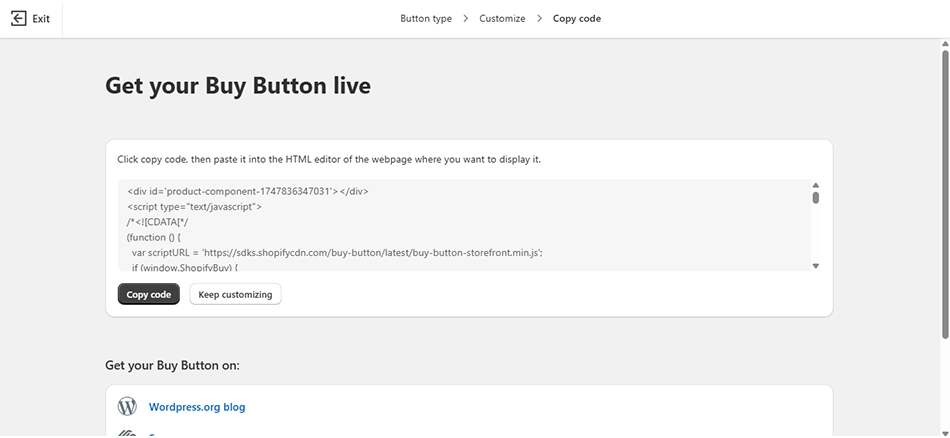Click the var scriptURL code line
Viewport: 950px width, 438px height.
(336, 253)
